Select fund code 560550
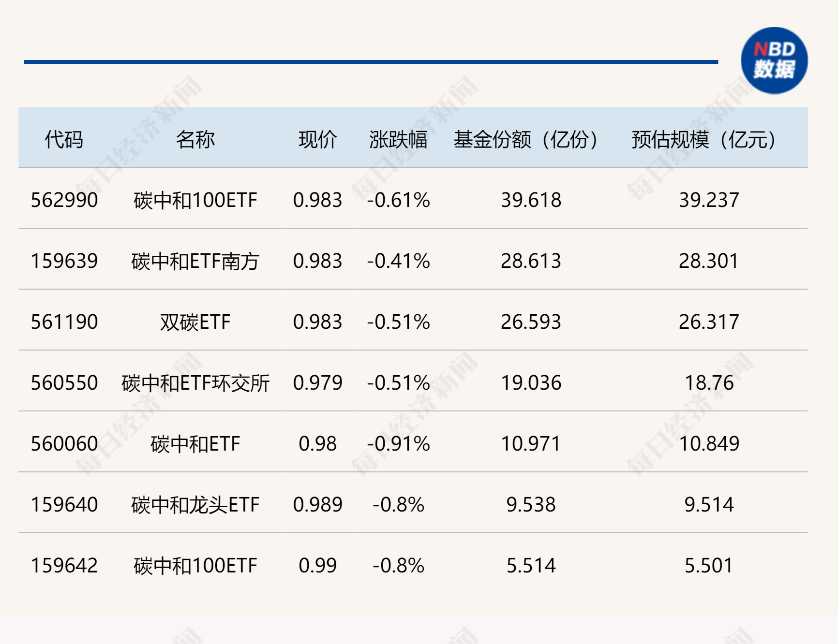This screenshot has width=838, height=644. point(64,383)
